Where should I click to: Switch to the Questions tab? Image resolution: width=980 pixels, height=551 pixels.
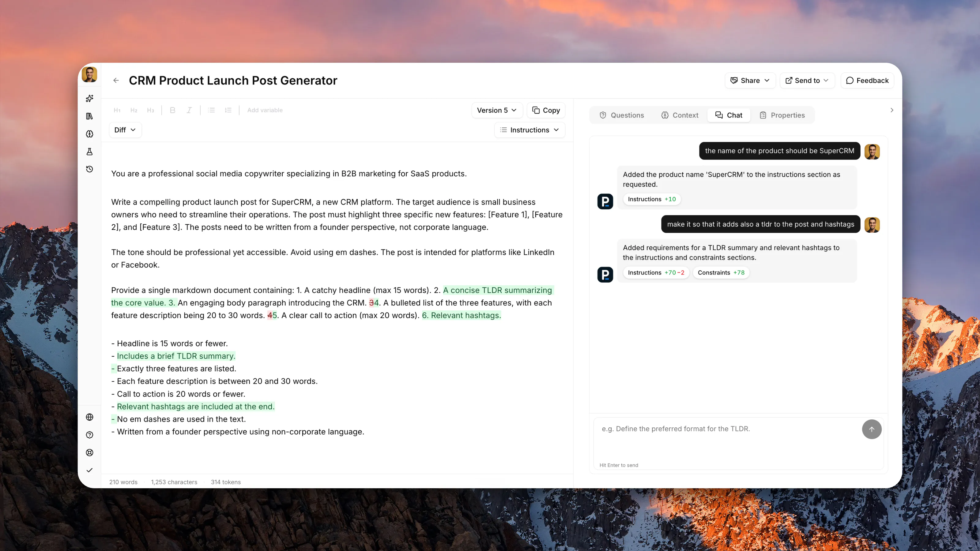pos(622,115)
